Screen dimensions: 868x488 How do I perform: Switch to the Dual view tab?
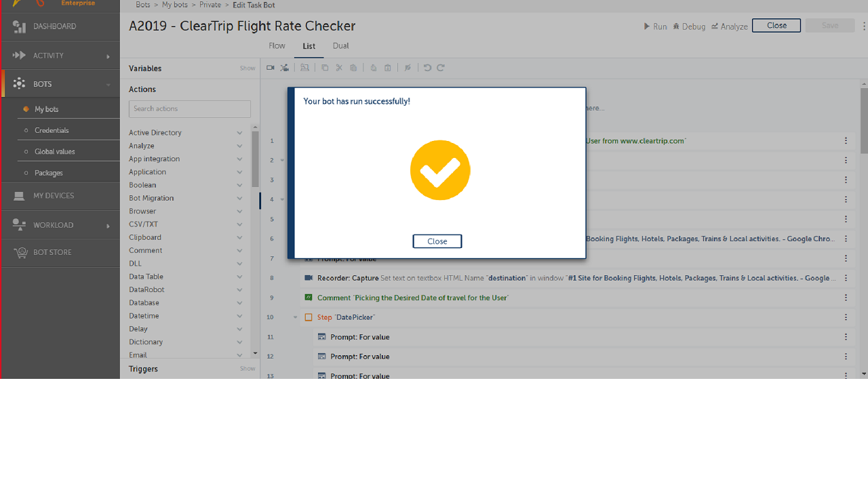340,46
